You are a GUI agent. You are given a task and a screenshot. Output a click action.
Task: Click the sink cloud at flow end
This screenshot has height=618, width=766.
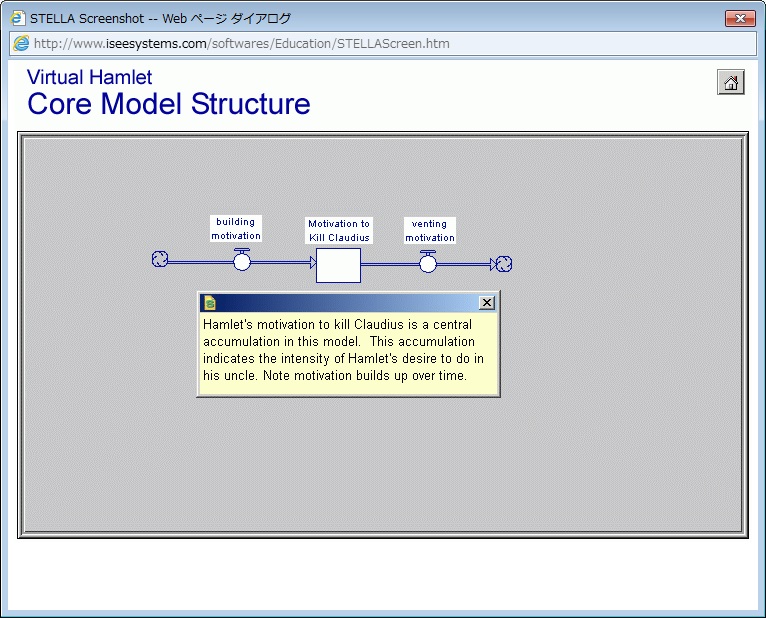[x=504, y=264]
